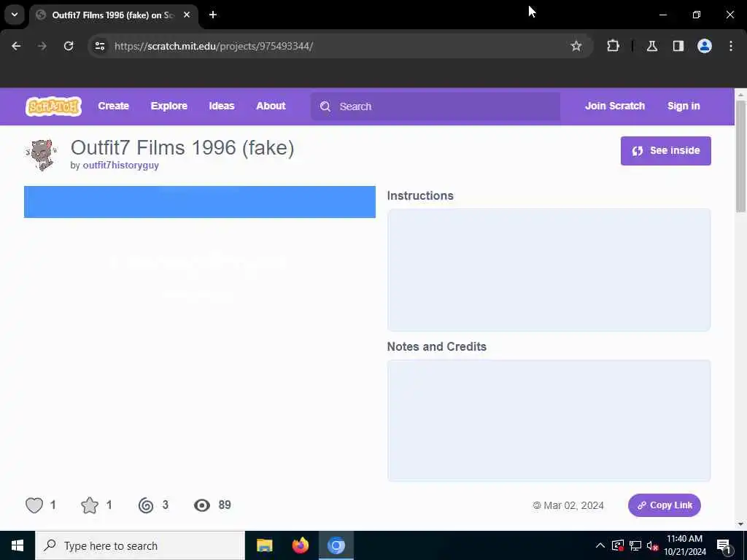
Task: Click Join Scratch link
Action: pos(614,106)
